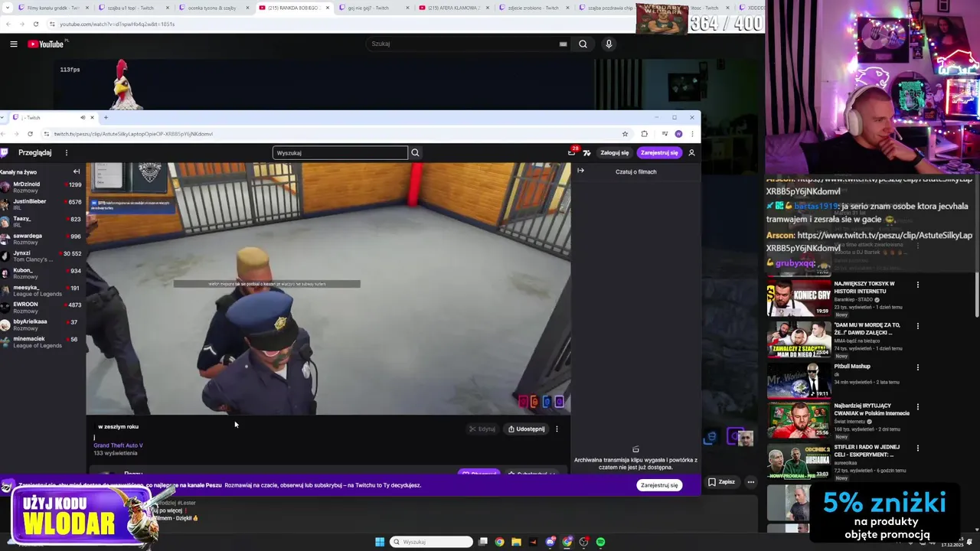Screen dimensions: 980x551
Task: Open MrDzinold live channel
Action: (42, 187)
